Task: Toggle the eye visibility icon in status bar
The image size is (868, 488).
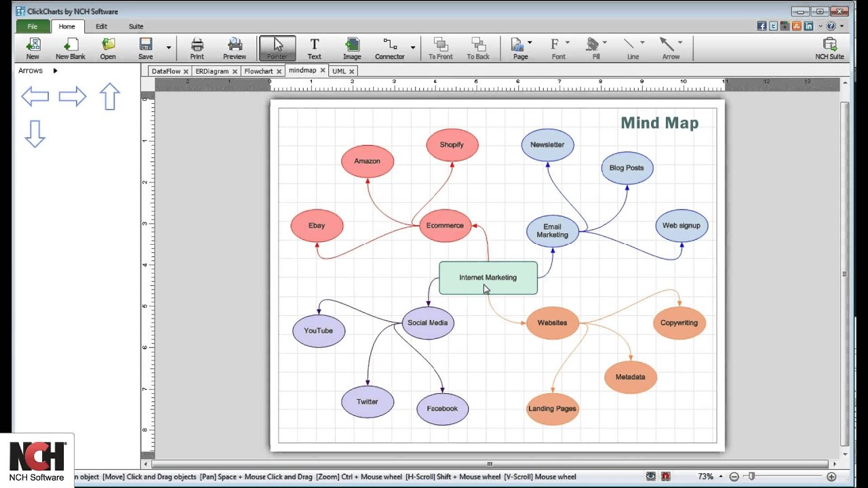Action: coord(651,476)
